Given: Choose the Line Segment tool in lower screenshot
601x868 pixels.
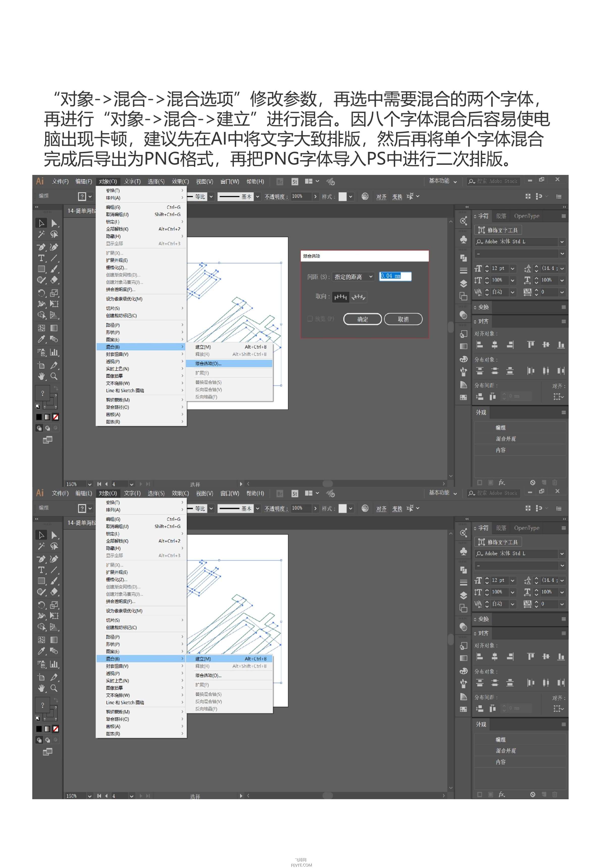Looking at the screenshot, I should point(54,570).
